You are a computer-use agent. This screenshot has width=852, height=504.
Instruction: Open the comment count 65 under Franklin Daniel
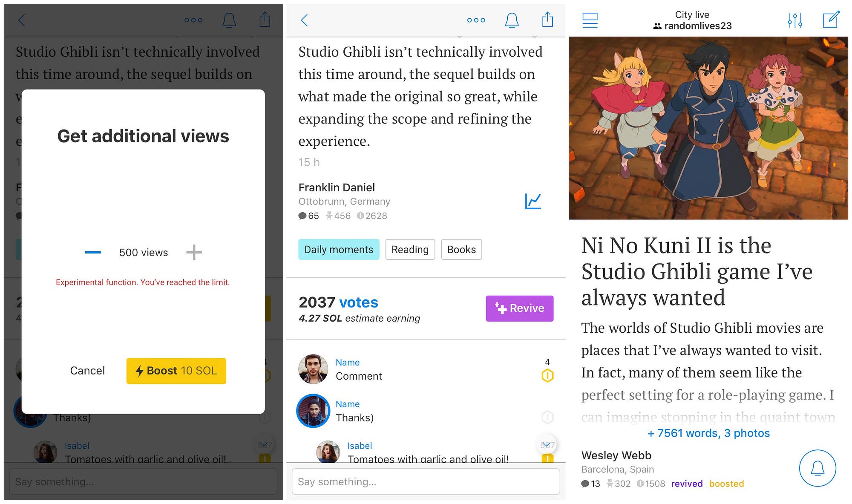(x=308, y=216)
